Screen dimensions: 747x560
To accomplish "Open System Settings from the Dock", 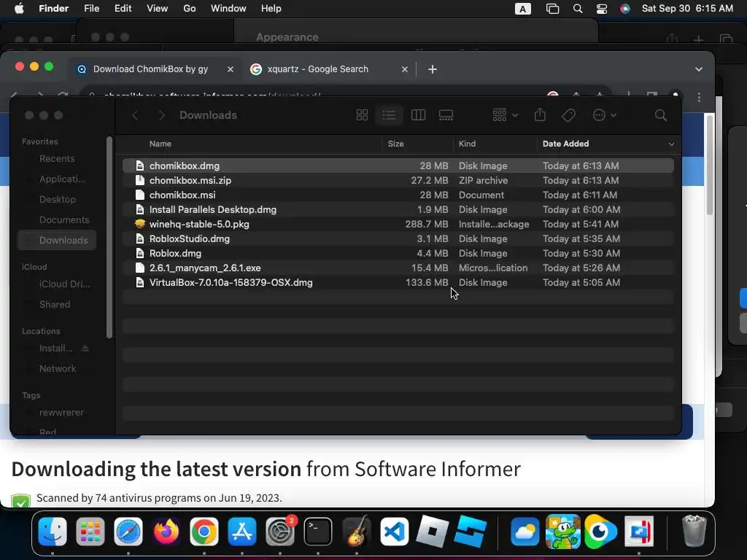I will pyautogui.click(x=280, y=532).
